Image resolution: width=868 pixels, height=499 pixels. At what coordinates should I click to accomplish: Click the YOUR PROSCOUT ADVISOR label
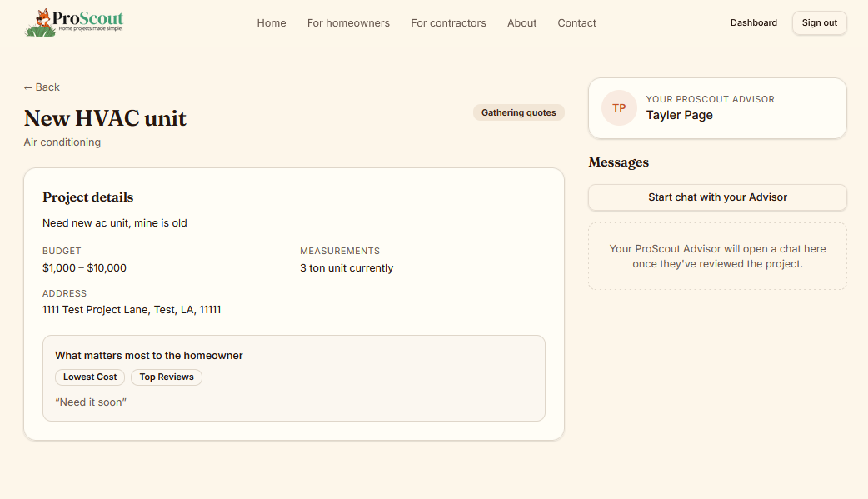coord(711,99)
